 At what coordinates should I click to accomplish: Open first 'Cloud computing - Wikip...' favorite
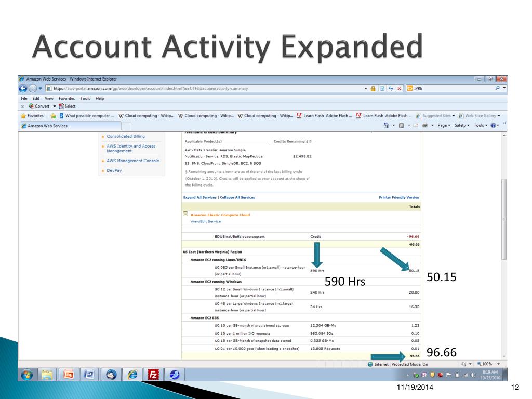coord(146,116)
